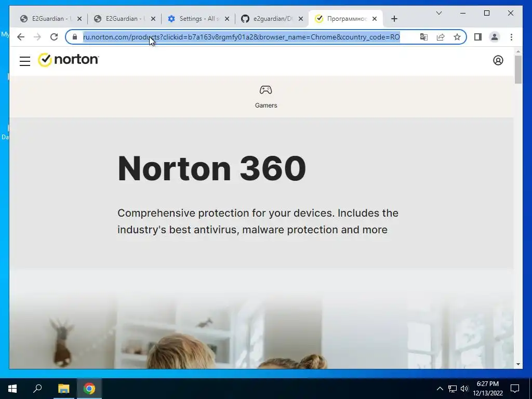Switch to second E2Guardian tab
Viewport: 532px width, 399px height.
pyautogui.click(x=125, y=19)
